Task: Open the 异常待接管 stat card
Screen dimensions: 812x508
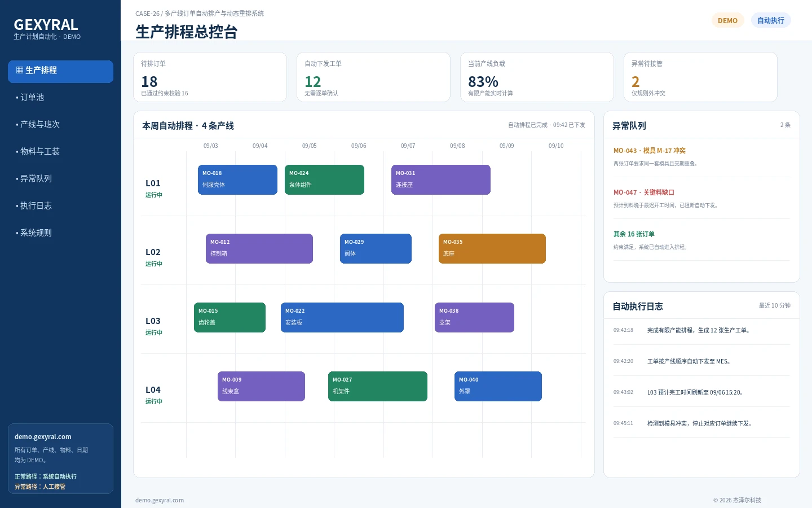Action: coord(700,77)
